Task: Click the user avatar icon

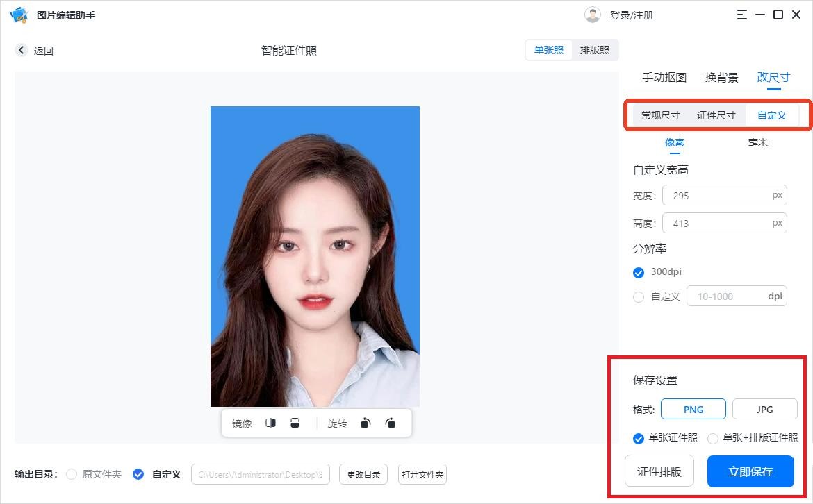Action: click(x=592, y=15)
